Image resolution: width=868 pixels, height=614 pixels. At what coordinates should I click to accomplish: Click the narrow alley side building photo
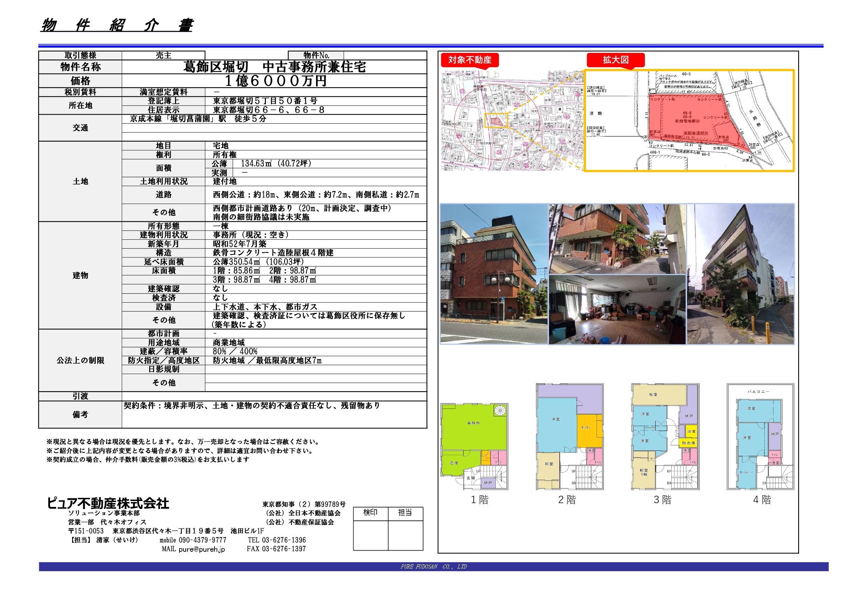point(740,274)
